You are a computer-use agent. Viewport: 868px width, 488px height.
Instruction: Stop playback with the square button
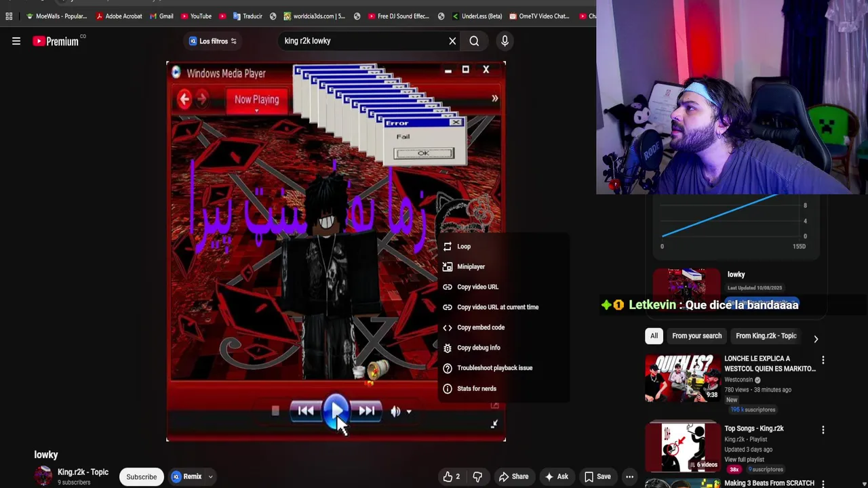[x=275, y=411]
